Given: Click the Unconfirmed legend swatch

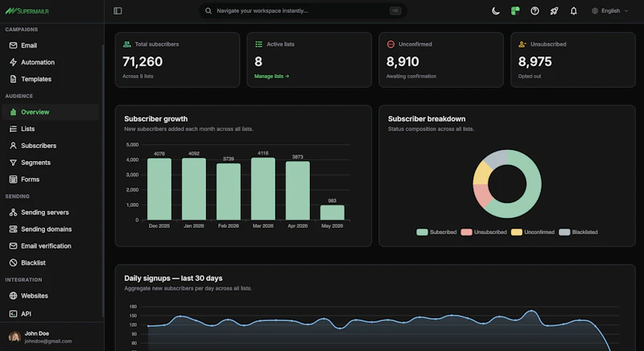Looking at the screenshot, I should [x=517, y=232].
